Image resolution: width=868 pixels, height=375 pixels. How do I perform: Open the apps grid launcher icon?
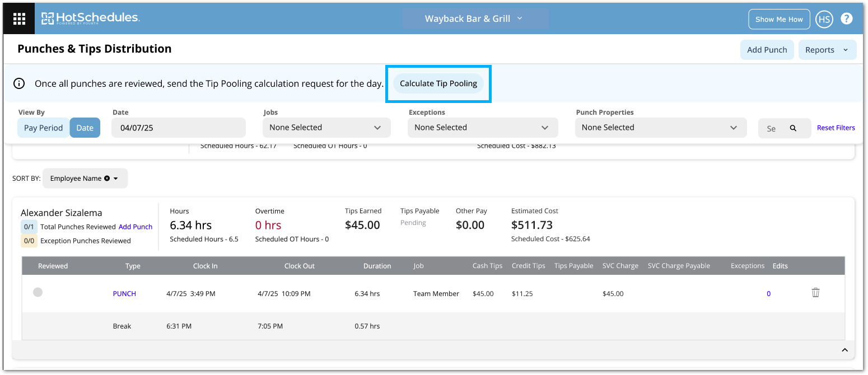[19, 19]
